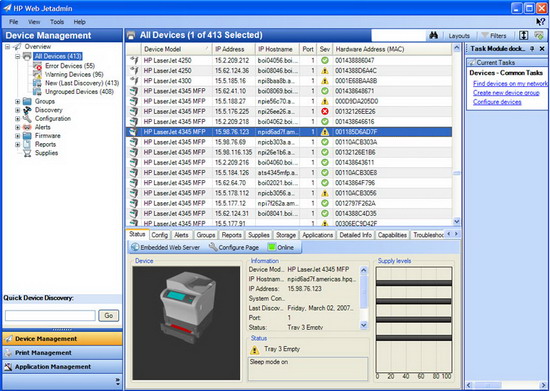Screen dimensions: 550x391
Task: Click the Error Devices tree icon
Action: pos(38,66)
